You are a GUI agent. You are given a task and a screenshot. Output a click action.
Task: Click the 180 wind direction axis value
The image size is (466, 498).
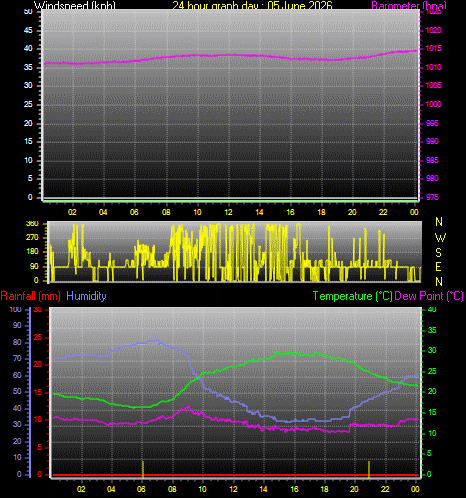click(x=32, y=252)
